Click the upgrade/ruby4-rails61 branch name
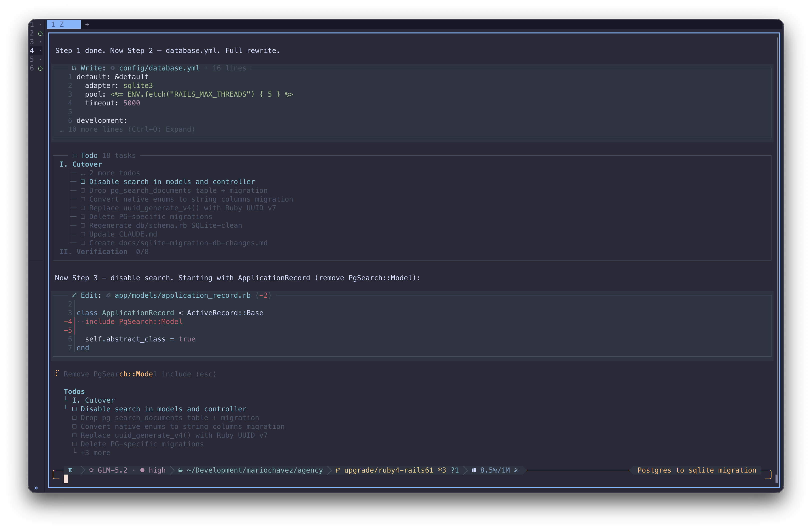 click(388, 470)
